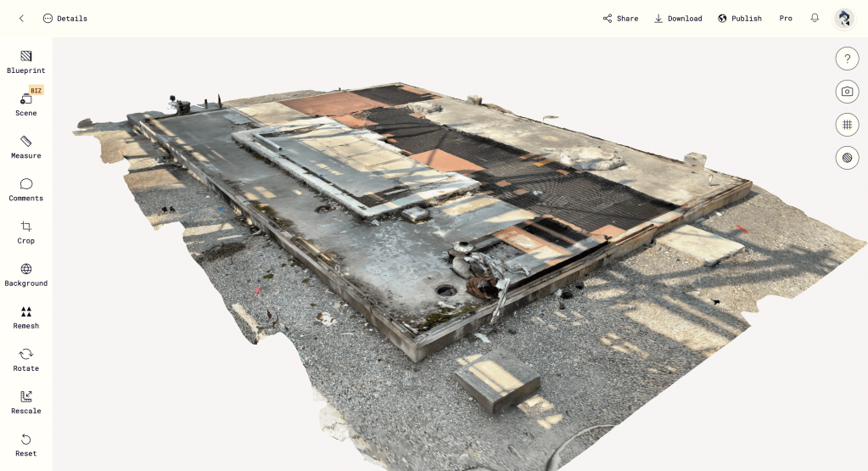Open the user profile avatar menu

(x=843, y=19)
